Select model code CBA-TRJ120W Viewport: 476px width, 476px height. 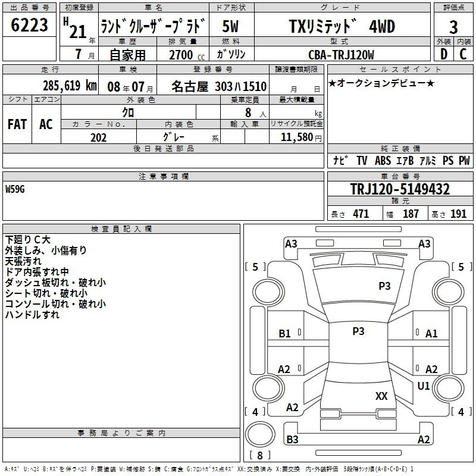click(x=341, y=55)
